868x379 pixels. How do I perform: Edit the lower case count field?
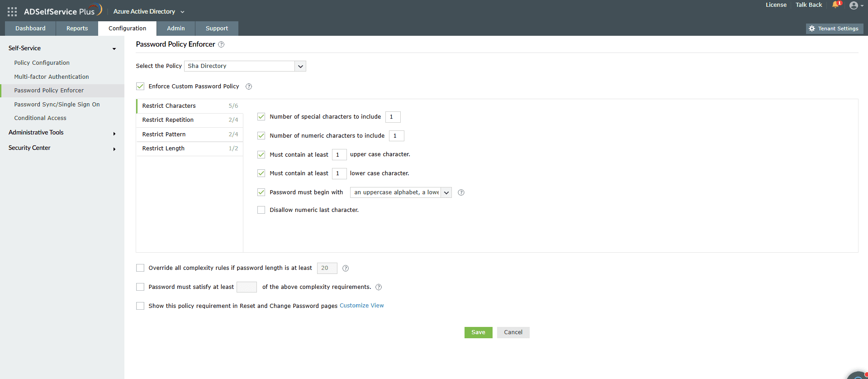click(x=339, y=173)
